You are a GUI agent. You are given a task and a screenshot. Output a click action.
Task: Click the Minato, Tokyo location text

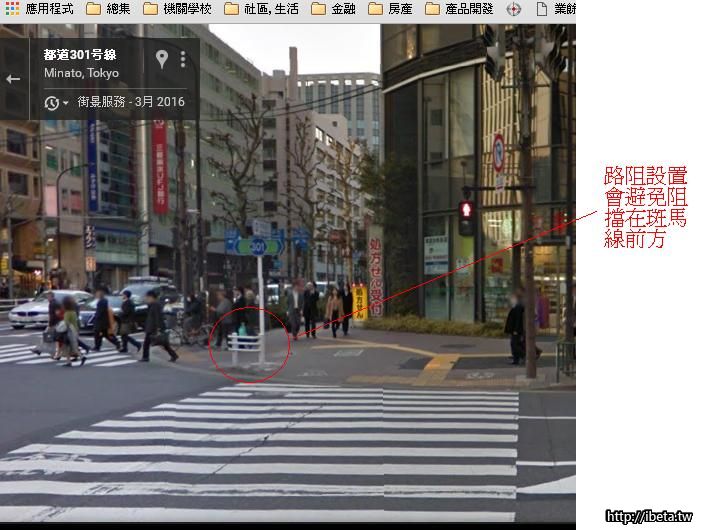[81, 73]
